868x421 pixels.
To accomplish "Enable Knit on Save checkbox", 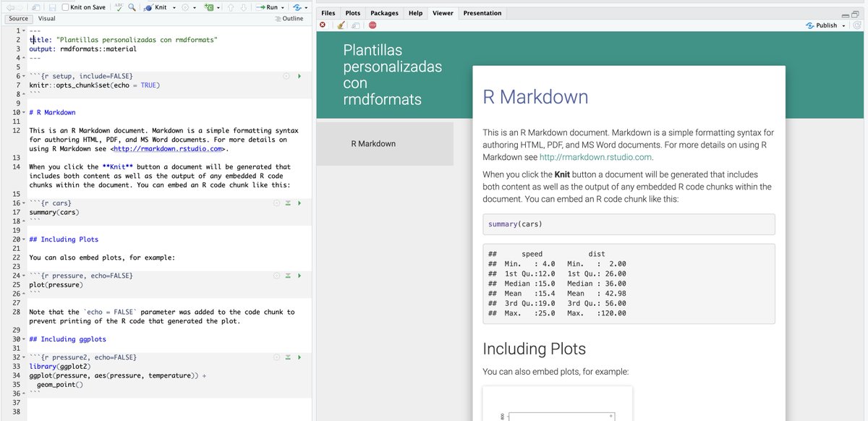I will click(x=66, y=7).
